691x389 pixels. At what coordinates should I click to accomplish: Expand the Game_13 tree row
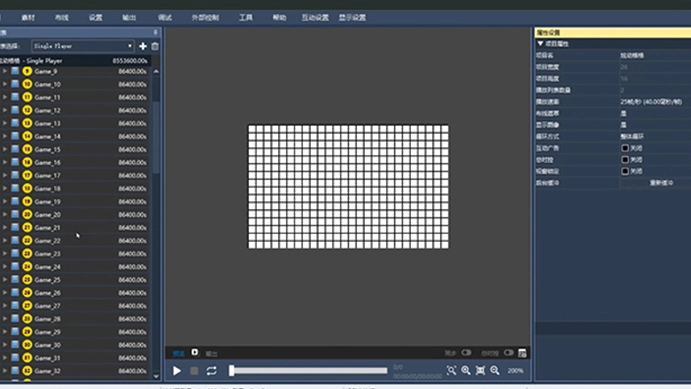point(5,123)
